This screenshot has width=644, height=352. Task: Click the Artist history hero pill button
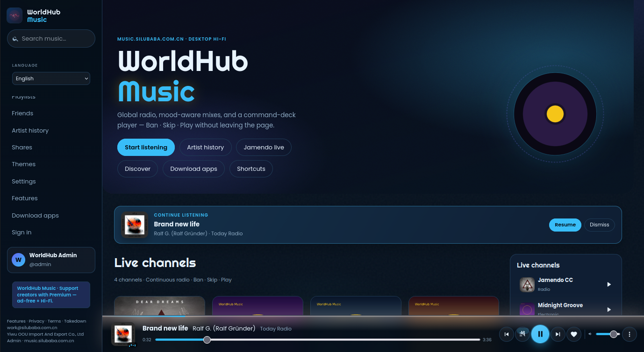(x=206, y=147)
